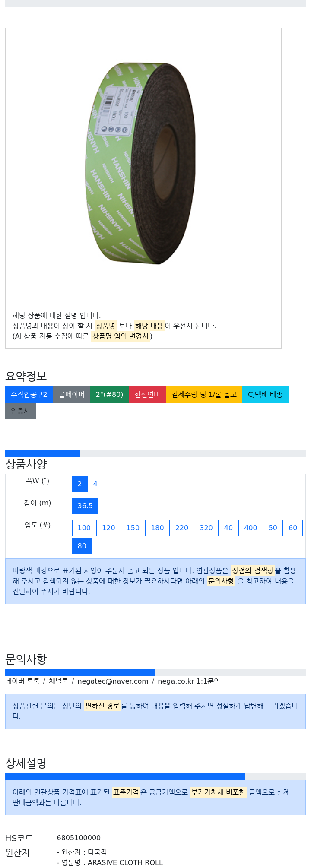Select the 36.5 length option

[85, 506]
